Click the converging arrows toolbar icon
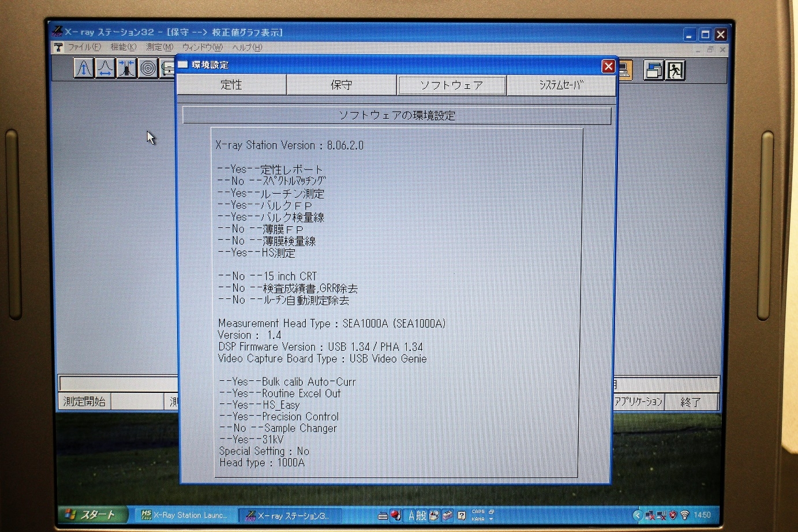 tap(126, 68)
